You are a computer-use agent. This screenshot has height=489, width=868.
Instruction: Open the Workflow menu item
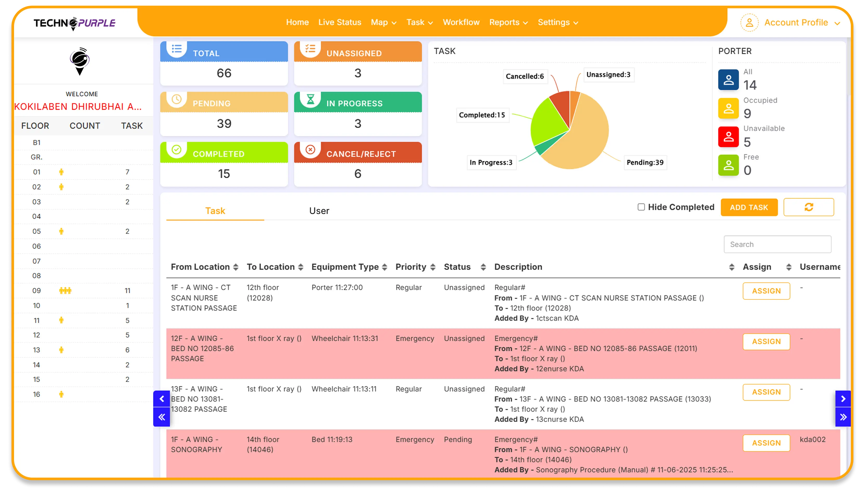coord(461,22)
